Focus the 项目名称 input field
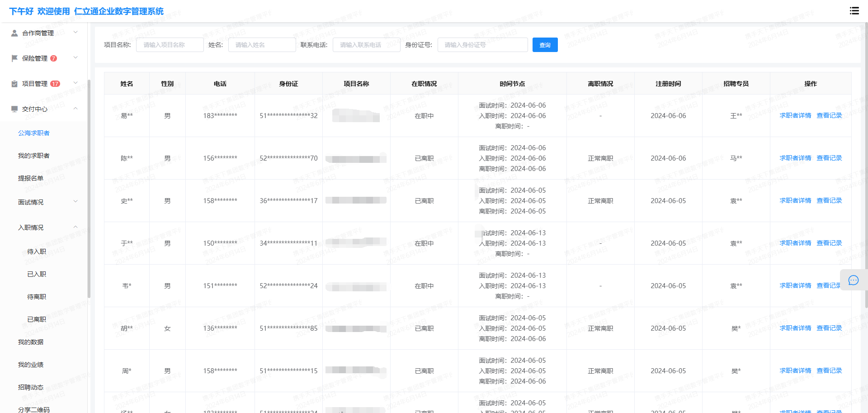The image size is (868, 413). click(x=170, y=45)
